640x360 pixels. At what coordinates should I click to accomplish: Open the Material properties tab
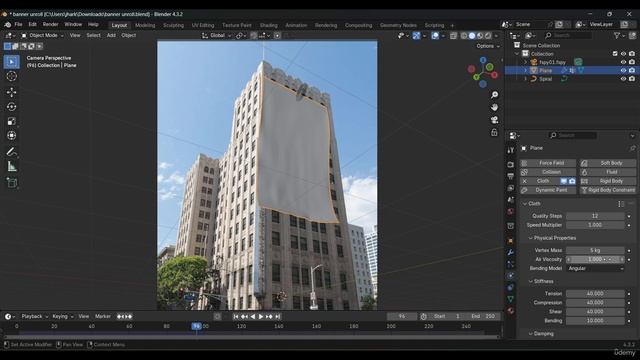511,311
